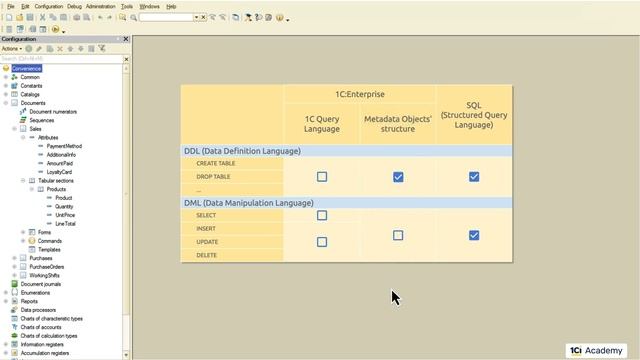
Task: Toggle DDL checkbox under Metadata Objects' structure
Action: coord(398,177)
